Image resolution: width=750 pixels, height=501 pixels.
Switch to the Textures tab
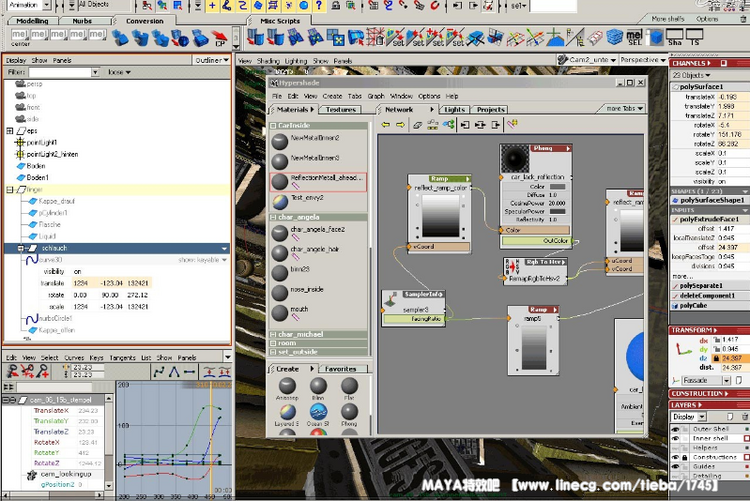coord(341,110)
